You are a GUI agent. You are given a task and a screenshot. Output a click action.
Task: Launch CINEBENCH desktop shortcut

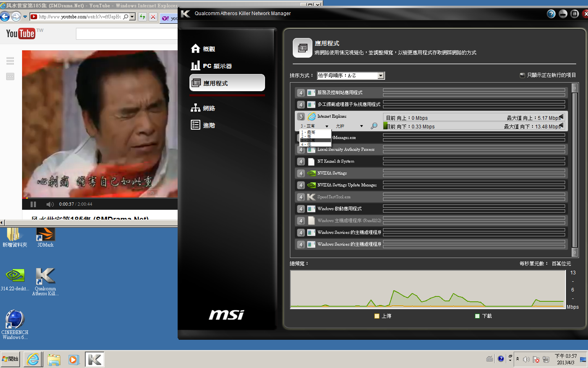click(15, 325)
